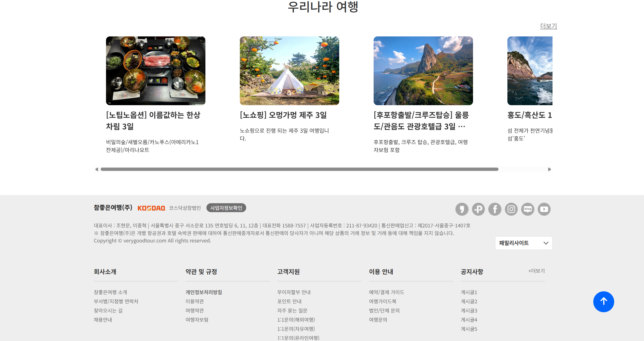This screenshot has height=341, width=644.
Task: Open the Naver Post icon
Action: click(478, 209)
